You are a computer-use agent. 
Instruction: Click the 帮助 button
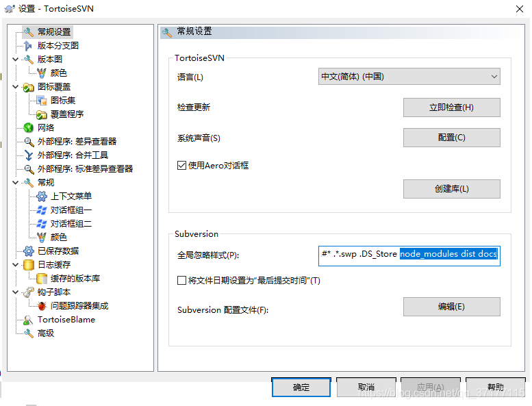[x=495, y=387]
